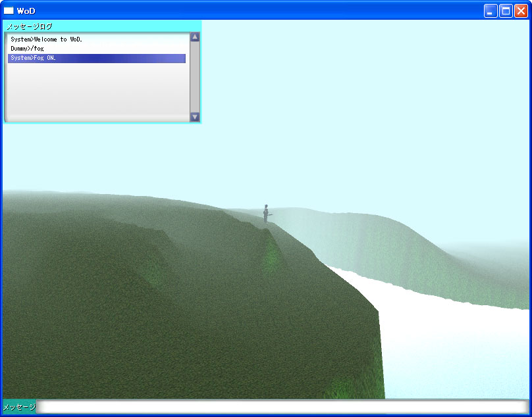Image resolution: width=532 pixels, height=417 pixels.
Task: Click the character standing on the hilltop
Action: [x=266, y=214]
